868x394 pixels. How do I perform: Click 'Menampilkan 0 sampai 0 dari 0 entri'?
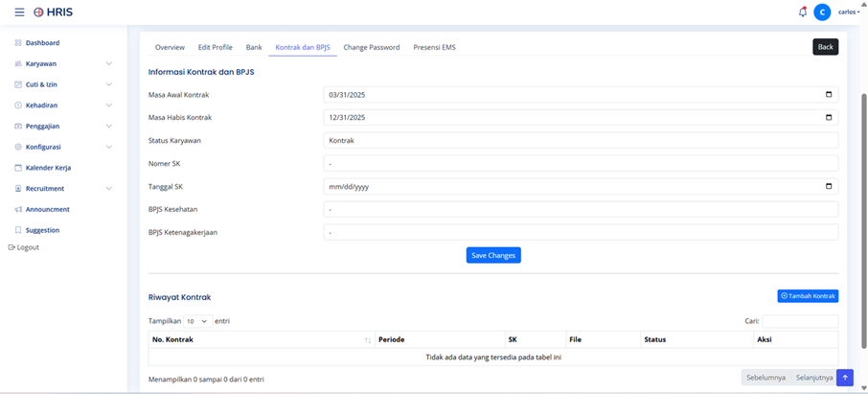[207, 380]
